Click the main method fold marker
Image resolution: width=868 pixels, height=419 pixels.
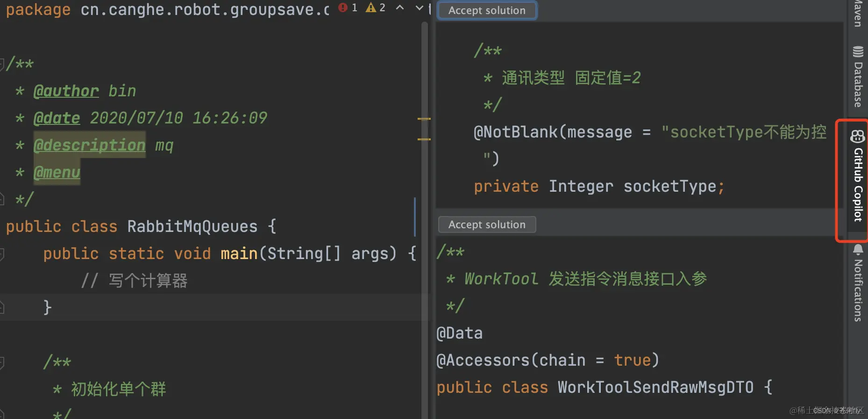click(x=2, y=254)
